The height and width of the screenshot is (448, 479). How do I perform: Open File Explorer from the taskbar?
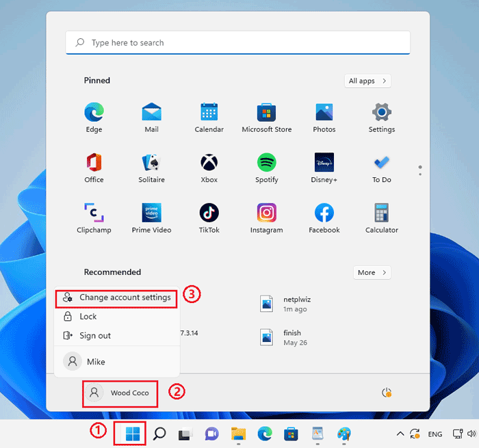tap(238, 434)
